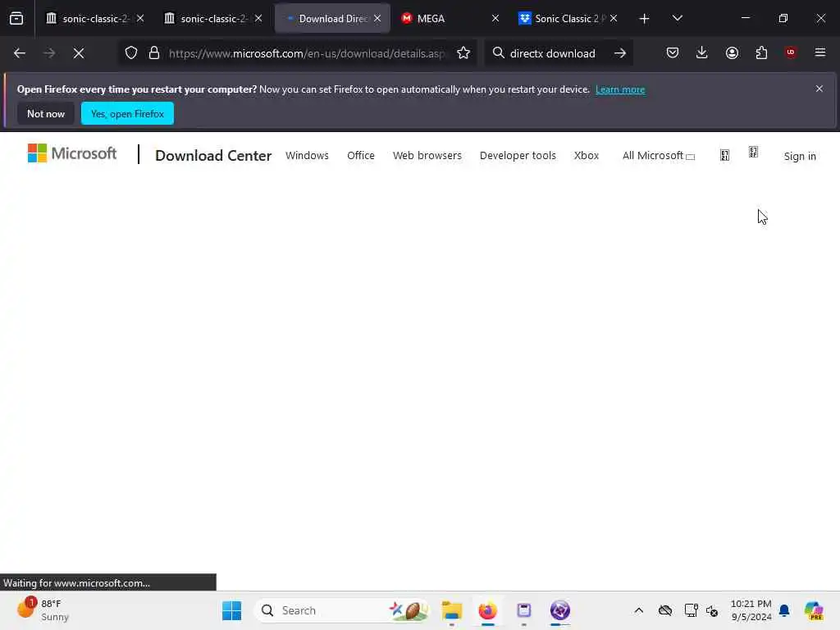Open the network display tray icon
Viewport: 840px width, 630px height.
point(691,610)
